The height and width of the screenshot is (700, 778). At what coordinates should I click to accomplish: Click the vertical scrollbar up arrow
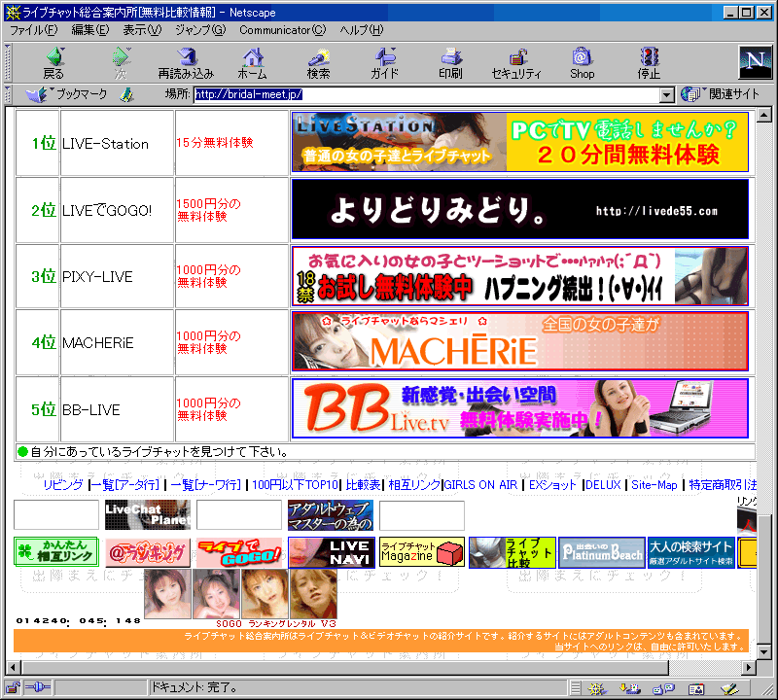pyautogui.click(x=764, y=115)
